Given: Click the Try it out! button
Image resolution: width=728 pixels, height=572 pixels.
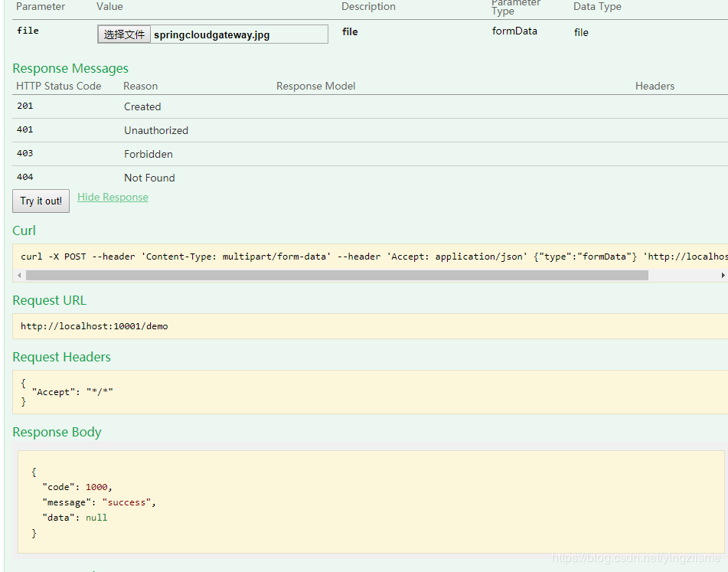Looking at the screenshot, I should tap(41, 201).
